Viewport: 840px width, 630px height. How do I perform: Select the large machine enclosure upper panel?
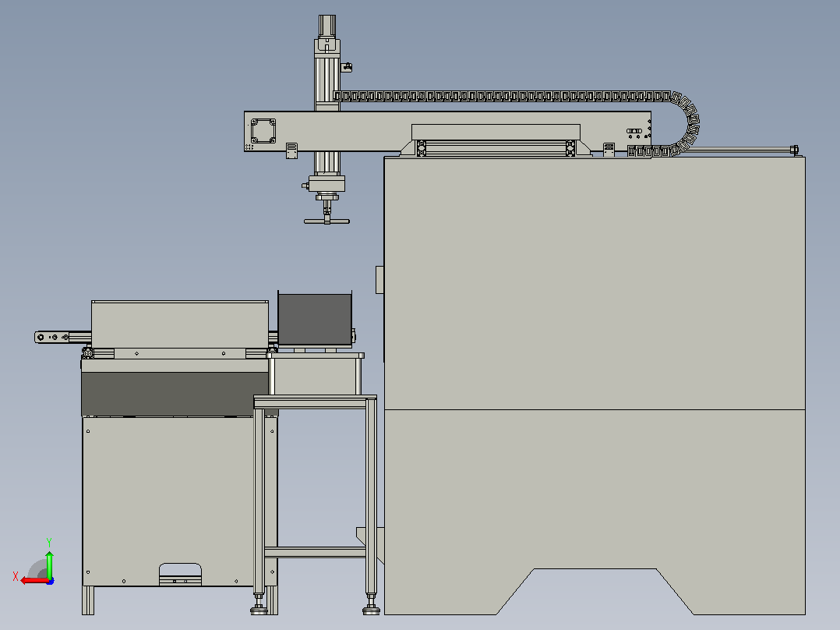tap(595, 283)
